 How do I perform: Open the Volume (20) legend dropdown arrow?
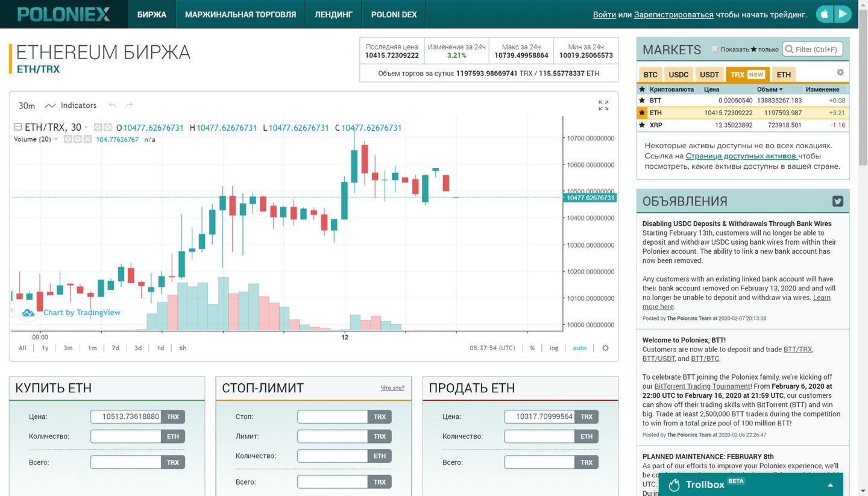click(56, 139)
